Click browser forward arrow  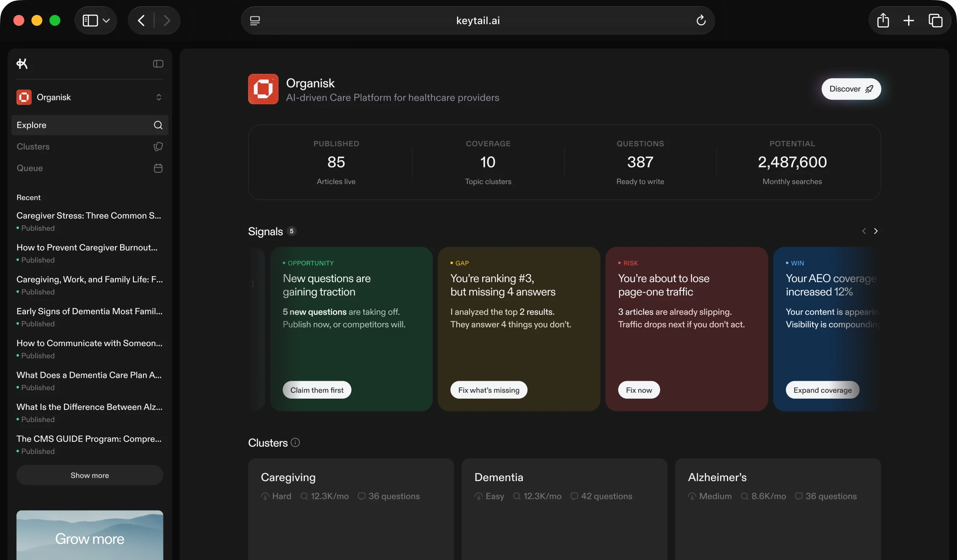(x=166, y=20)
